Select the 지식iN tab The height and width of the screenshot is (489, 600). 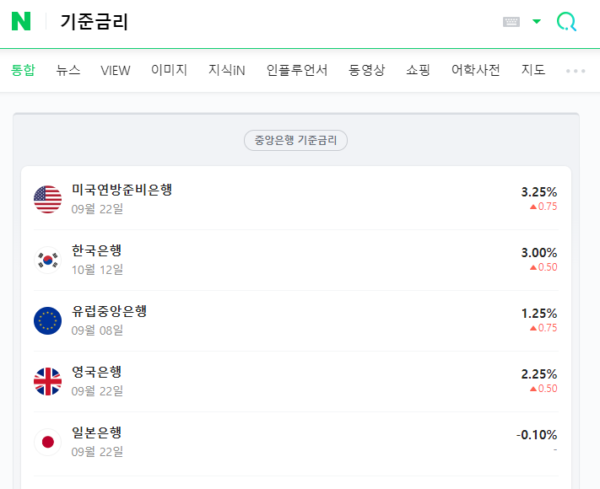click(x=227, y=70)
